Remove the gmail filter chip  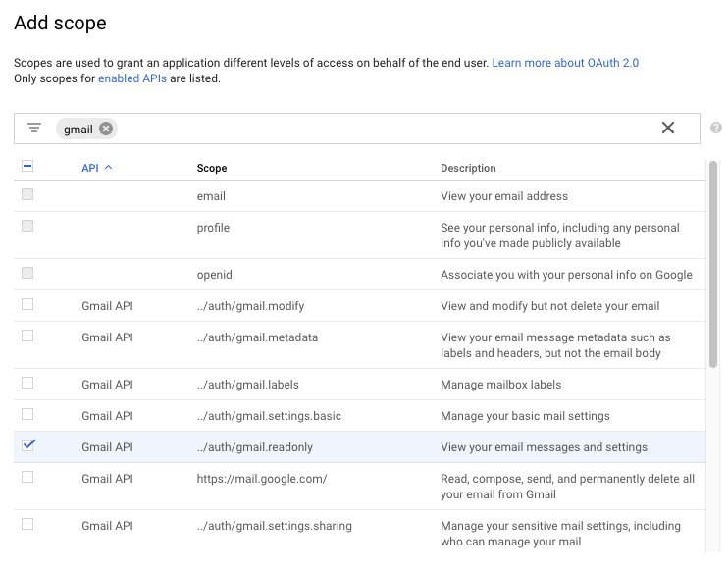point(106,129)
